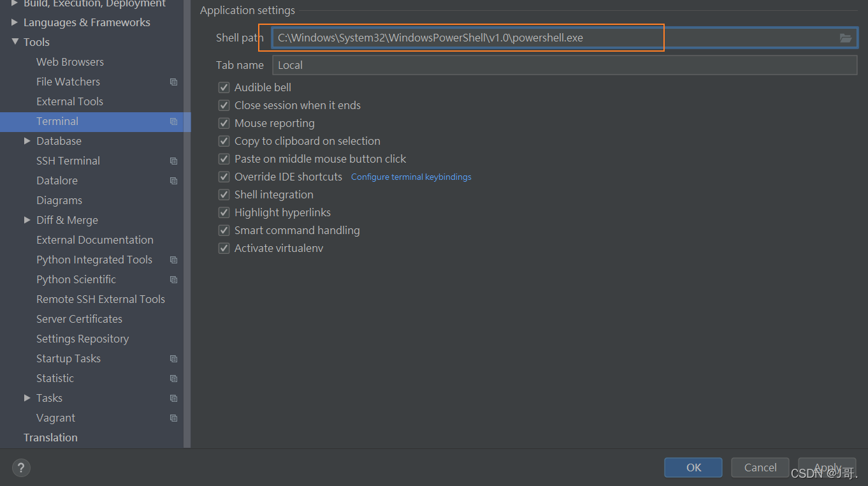Uncheck Mouse reporting
The image size is (868, 486).
224,122
